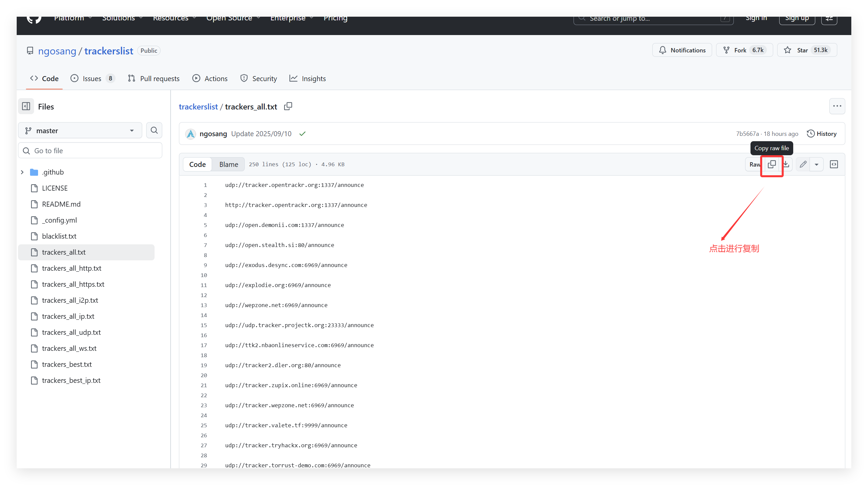This screenshot has height=485, width=868.
Task: Switch to the Blame view
Action: 228,164
